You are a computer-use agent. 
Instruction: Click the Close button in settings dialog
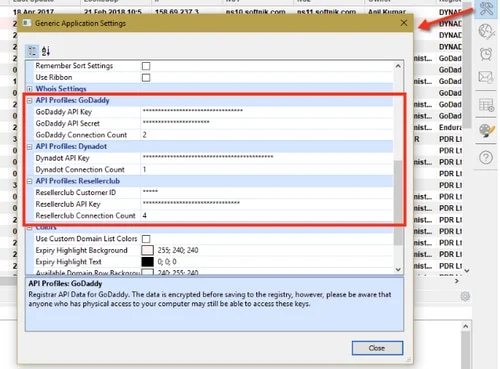[377, 348]
